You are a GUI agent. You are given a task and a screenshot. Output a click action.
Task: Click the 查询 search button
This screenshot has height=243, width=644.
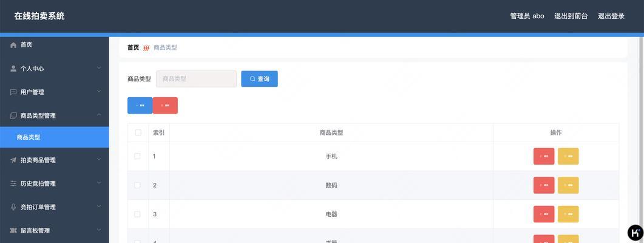(x=259, y=79)
